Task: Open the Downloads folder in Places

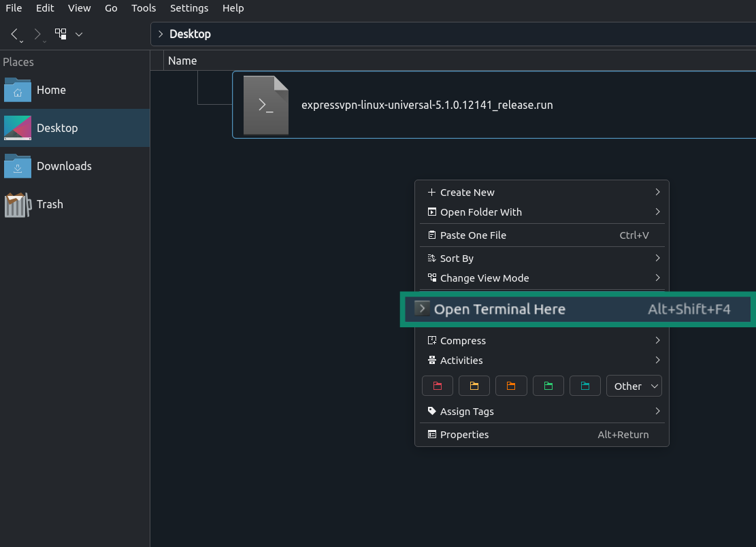Action: pyautogui.click(x=63, y=166)
